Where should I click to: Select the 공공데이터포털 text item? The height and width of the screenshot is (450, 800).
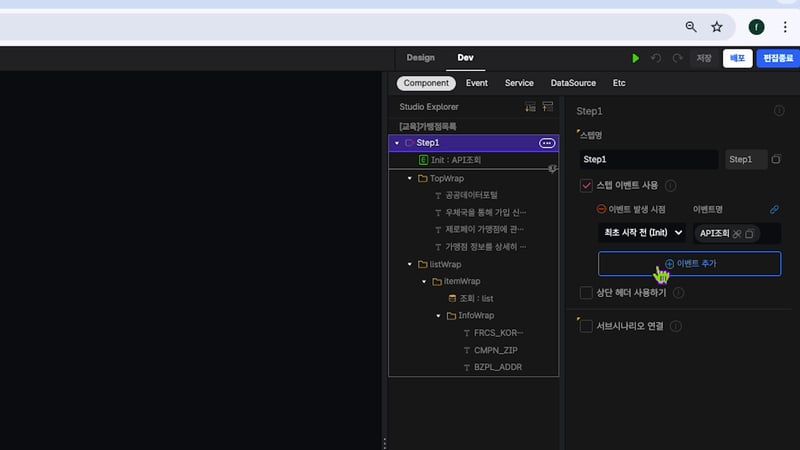[473, 195]
